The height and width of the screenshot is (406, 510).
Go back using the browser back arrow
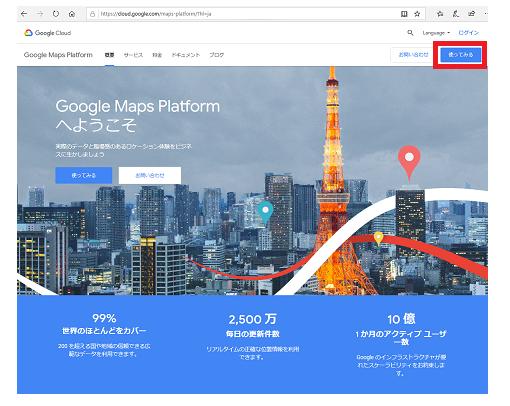tap(24, 14)
